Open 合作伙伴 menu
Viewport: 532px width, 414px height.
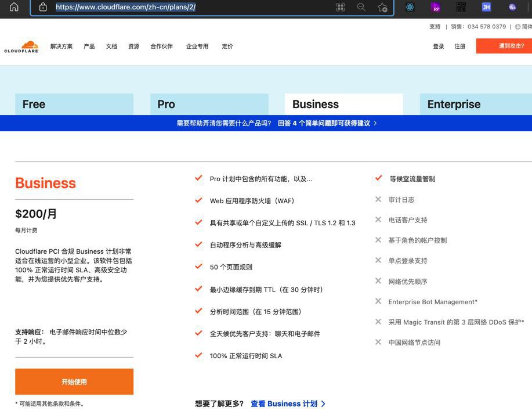pyautogui.click(x=161, y=46)
